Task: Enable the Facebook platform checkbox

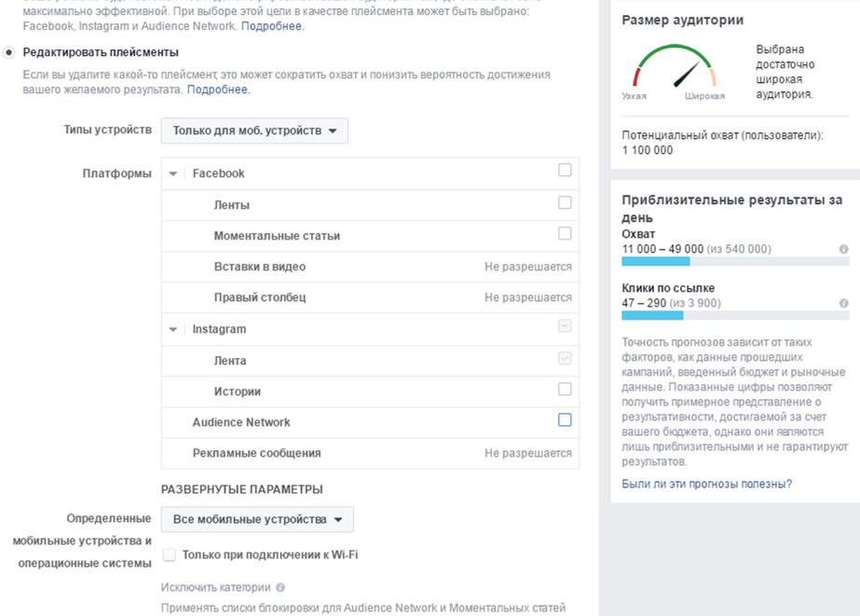Action: pos(565,171)
